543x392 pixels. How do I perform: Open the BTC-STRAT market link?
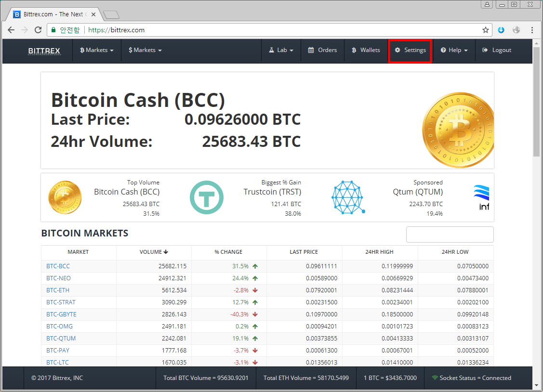click(61, 302)
